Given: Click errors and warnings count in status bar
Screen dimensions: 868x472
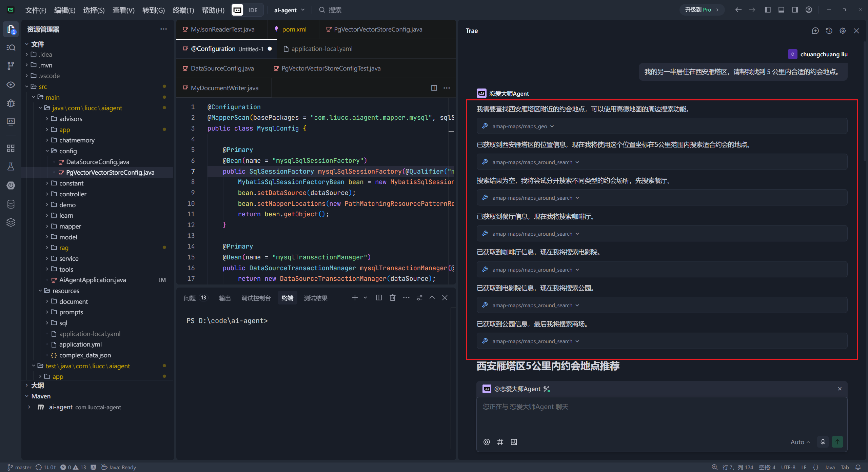Looking at the screenshot, I should tap(73, 467).
